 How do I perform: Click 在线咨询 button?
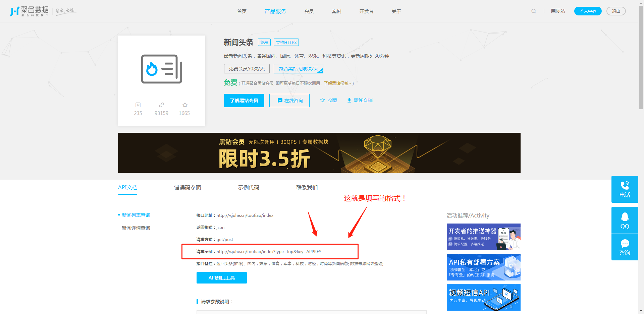pyautogui.click(x=289, y=101)
